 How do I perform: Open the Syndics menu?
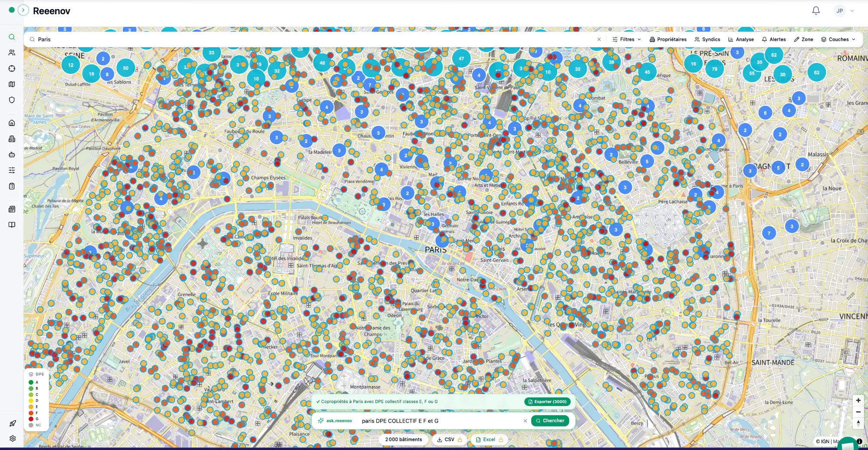(x=707, y=40)
